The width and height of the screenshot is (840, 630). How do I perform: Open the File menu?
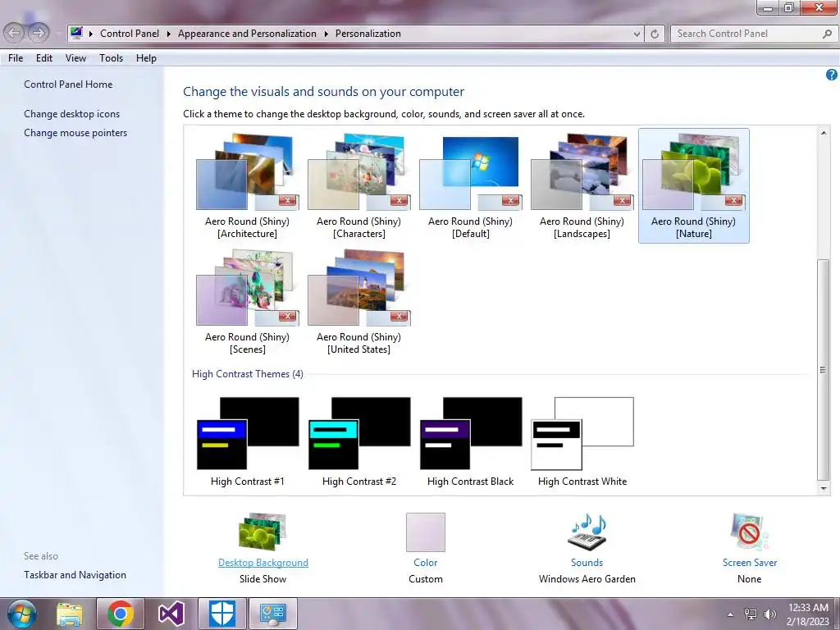pos(16,58)
